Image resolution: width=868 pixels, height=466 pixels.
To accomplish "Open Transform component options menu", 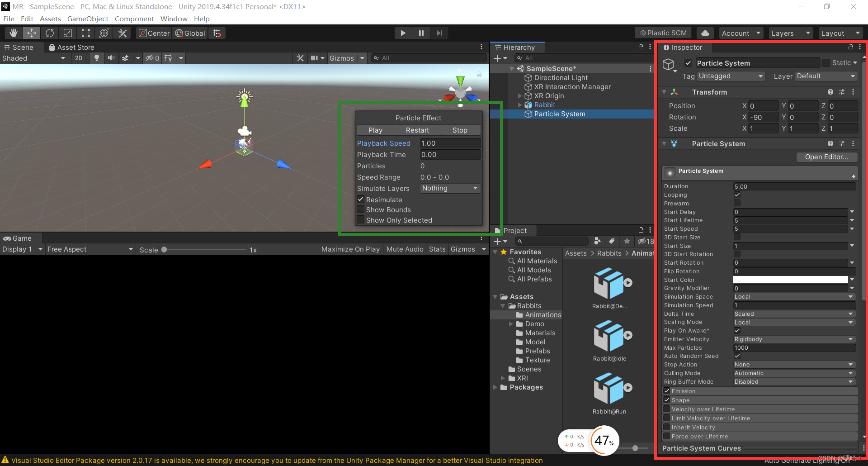I will tap(853, 92).
